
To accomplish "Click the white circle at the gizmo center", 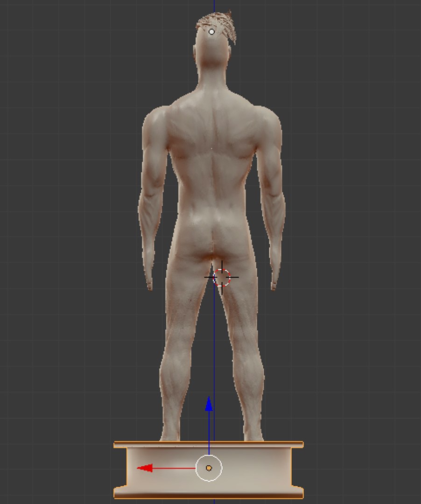I will (209, 468).
